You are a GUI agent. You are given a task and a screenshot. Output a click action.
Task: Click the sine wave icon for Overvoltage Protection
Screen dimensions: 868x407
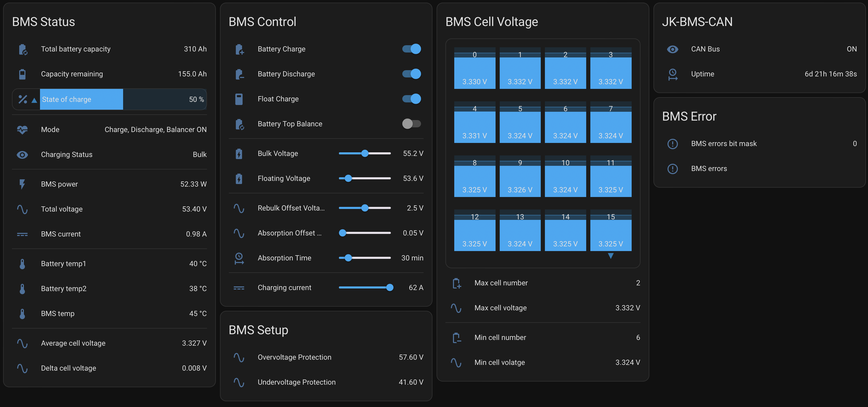tap(239, 357)
